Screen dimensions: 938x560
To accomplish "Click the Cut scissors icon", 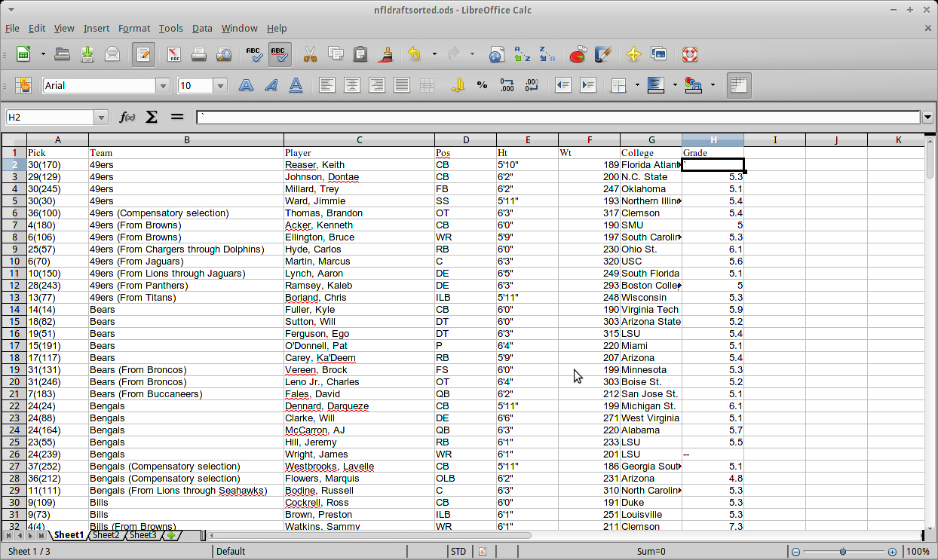I will [x=310, y=54].
